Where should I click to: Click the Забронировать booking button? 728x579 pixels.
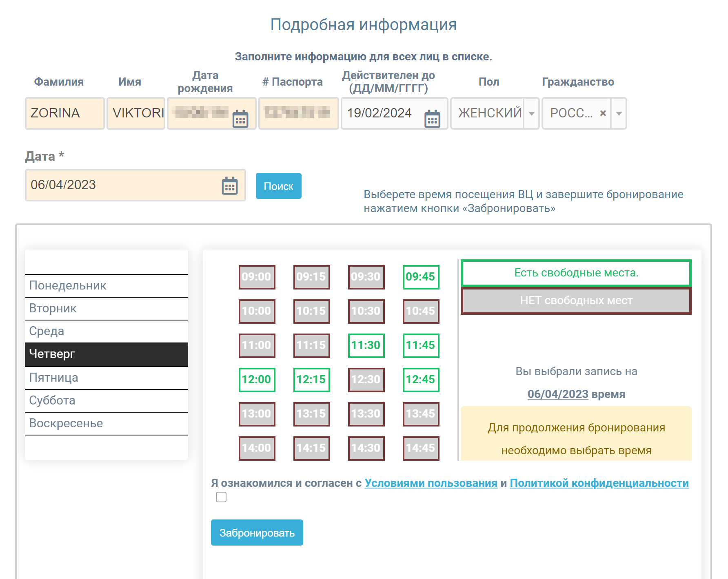(x=257, y=533)
